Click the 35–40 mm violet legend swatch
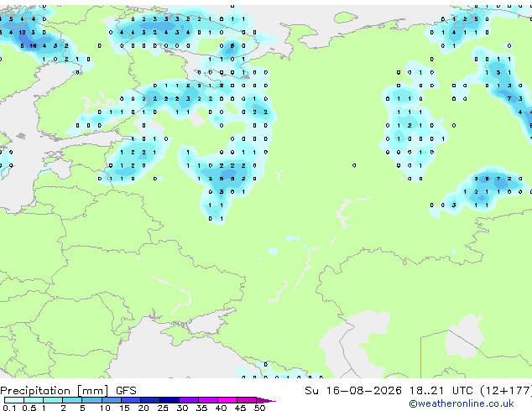Image resolution: width=532 pixels, height=411 pixels. coord(207,400)
